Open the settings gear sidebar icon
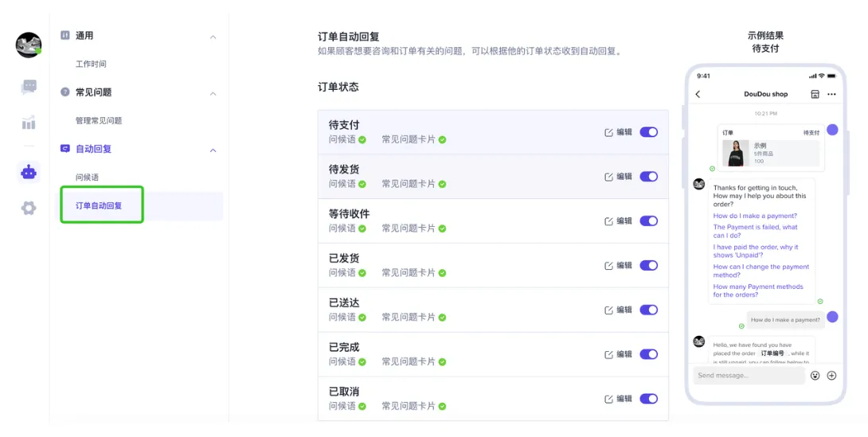 click(x=29, y=209)
